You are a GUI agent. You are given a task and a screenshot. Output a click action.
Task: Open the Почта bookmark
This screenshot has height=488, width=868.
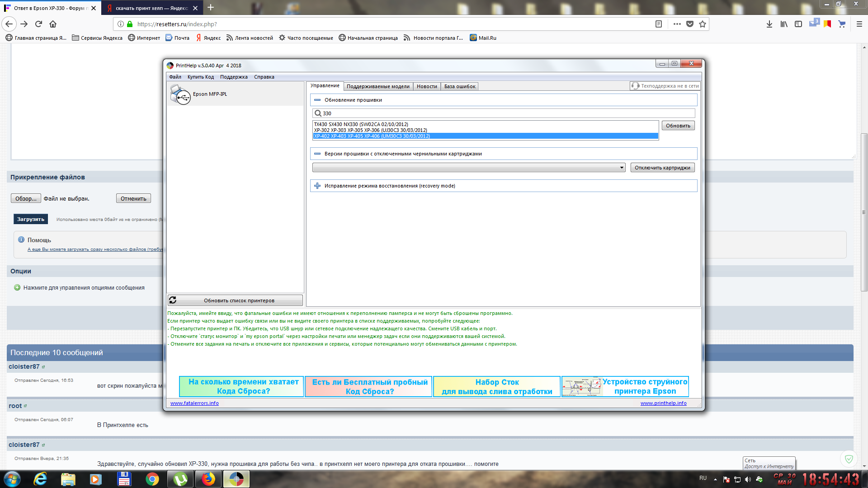[177, 38]
